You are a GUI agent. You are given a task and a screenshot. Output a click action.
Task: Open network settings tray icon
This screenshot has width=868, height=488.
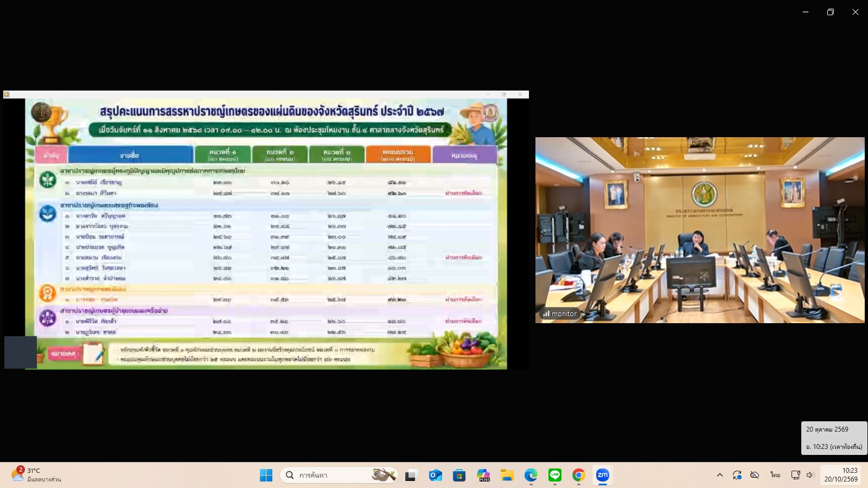click(796, 475)
